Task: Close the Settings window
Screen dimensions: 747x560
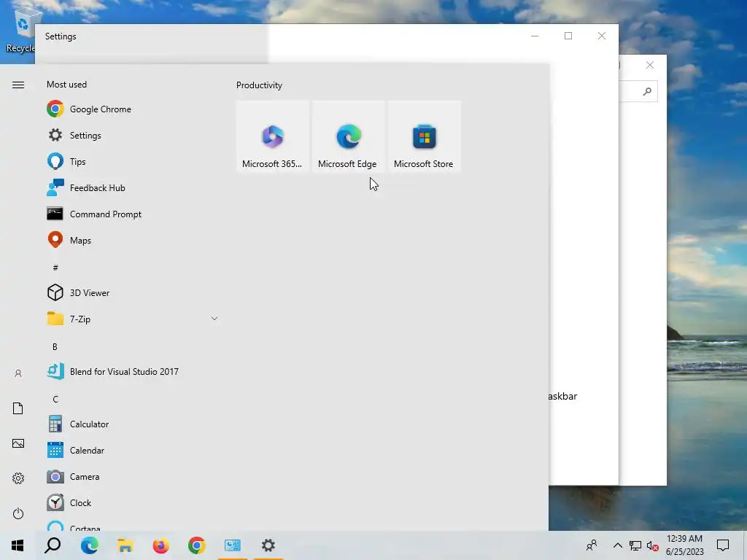Action: (x=602, y=36)
